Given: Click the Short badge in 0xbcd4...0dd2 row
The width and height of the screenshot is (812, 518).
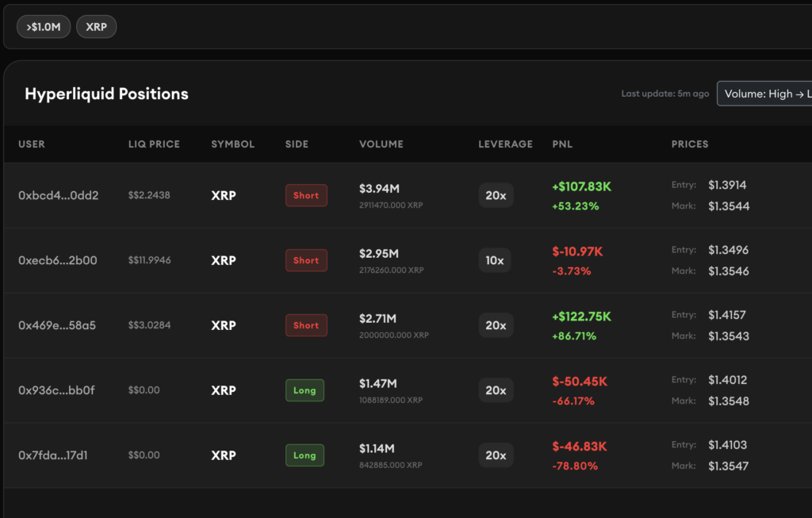Looking at the screenshot, I should (x=306, y=195).
